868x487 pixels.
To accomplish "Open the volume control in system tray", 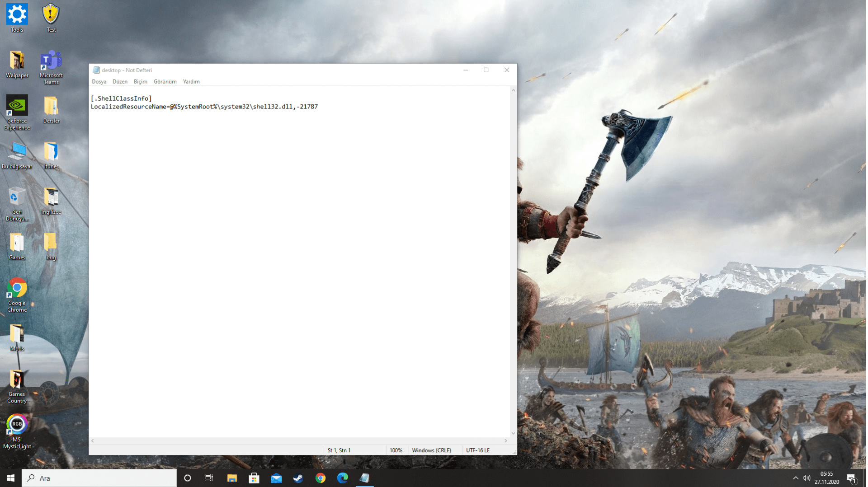I will [x=807, y=478].
